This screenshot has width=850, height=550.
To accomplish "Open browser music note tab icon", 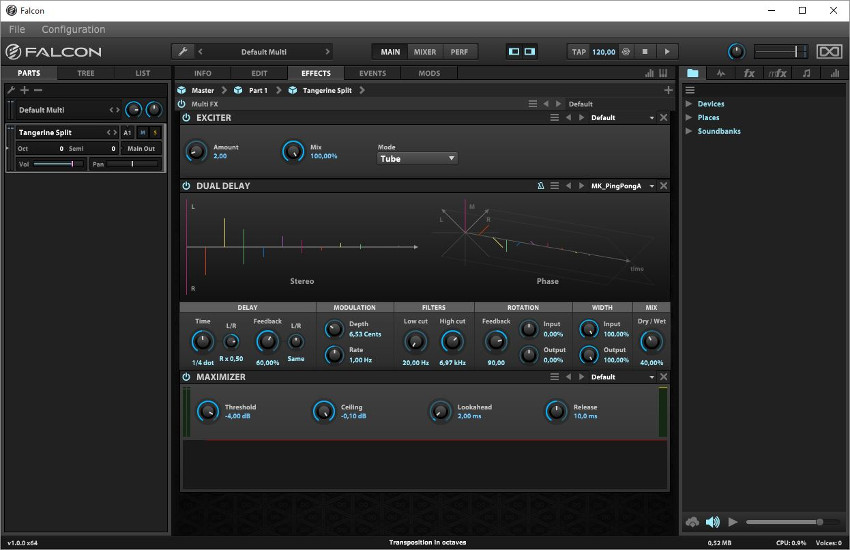I will click(x=807, y=73).
